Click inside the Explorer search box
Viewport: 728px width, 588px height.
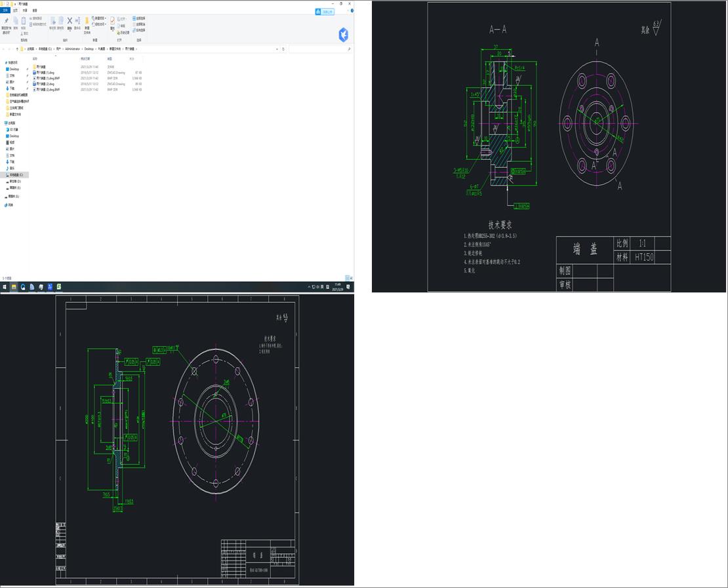[319, 49]
